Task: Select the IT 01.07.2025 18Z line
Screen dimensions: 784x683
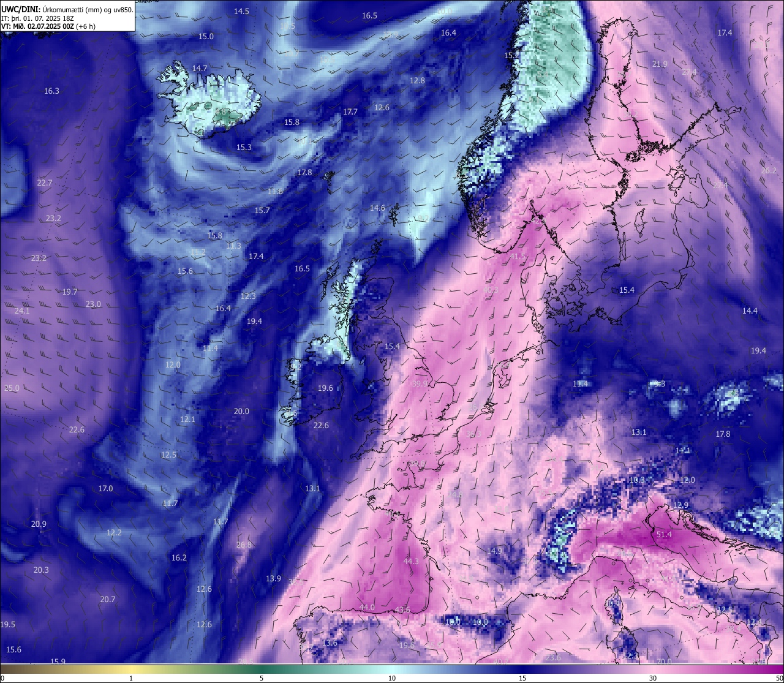Action: (x=38, y=18)
